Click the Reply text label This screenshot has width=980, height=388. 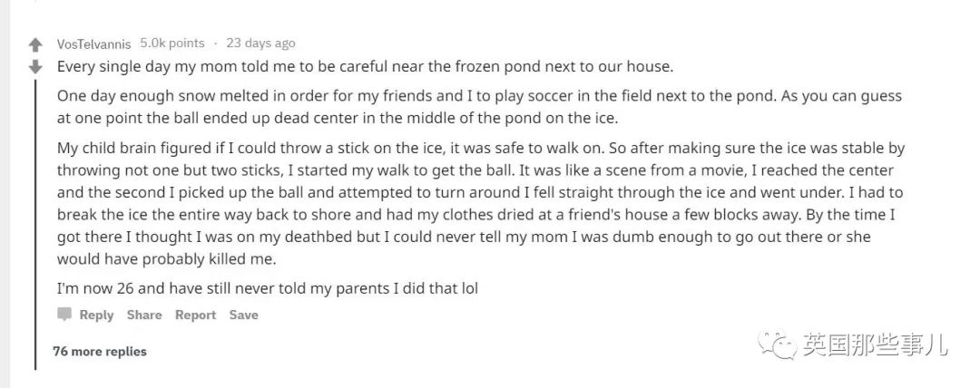[x=96, y=315]
